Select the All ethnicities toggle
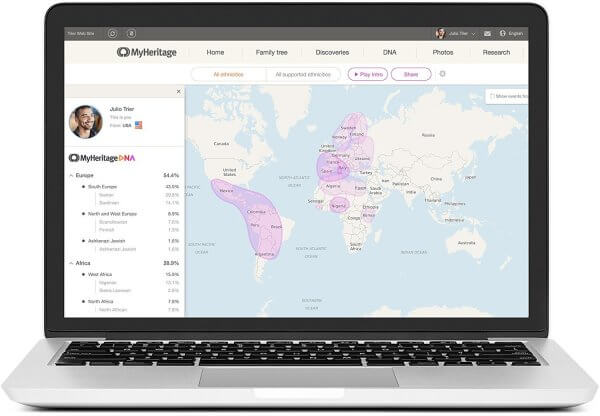 coord(228,74)
